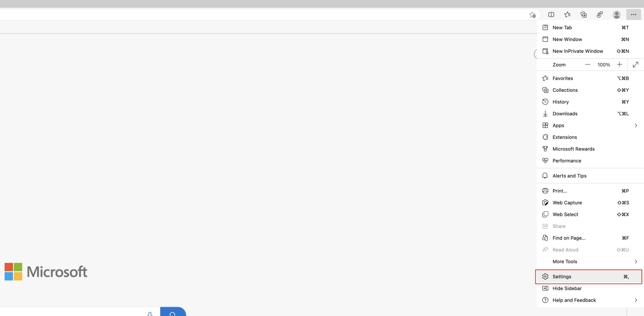
Task: Add this page to favorites star
Action: [x=532, y=15]
